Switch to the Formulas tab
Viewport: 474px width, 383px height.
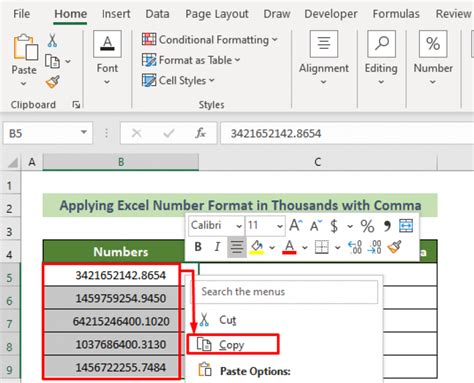396,14
